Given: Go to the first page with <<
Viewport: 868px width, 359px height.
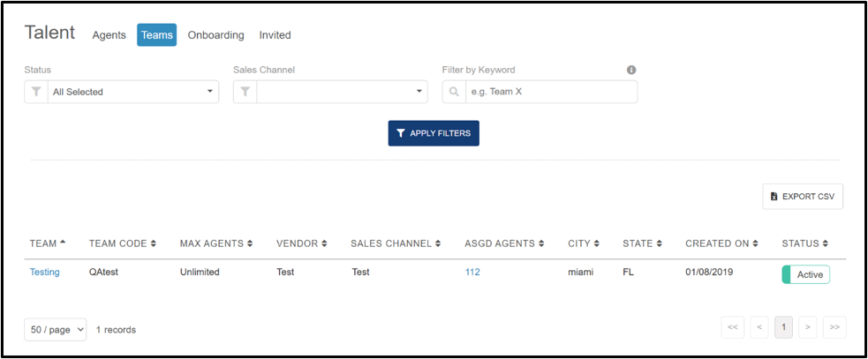Looking at the screenshot, I should (x=732, y=327).
